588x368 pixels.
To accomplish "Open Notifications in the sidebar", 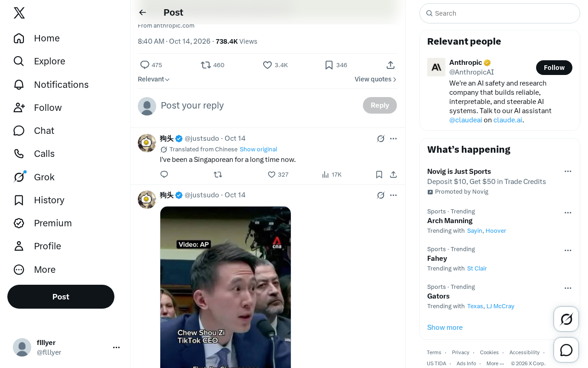I will [x=51, y=85].
